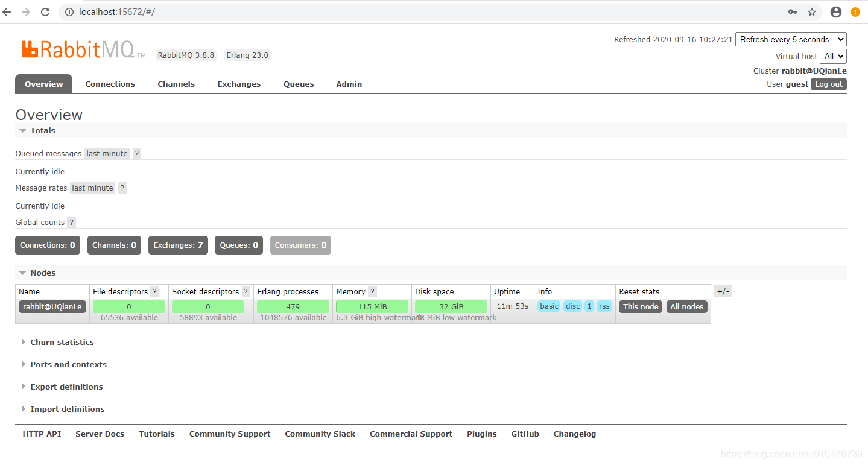Click the browser back arrow
The height and width of the screenshot is (465, 868).
7,12
